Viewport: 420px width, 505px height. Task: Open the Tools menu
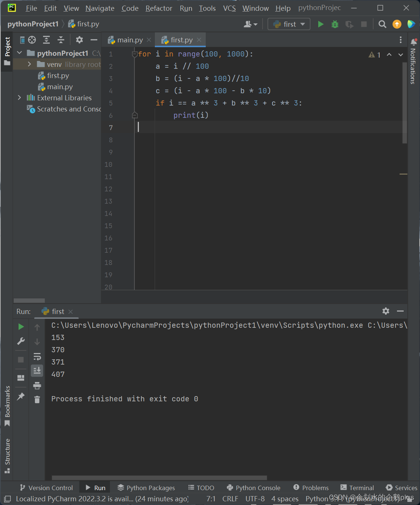point(207,8)
